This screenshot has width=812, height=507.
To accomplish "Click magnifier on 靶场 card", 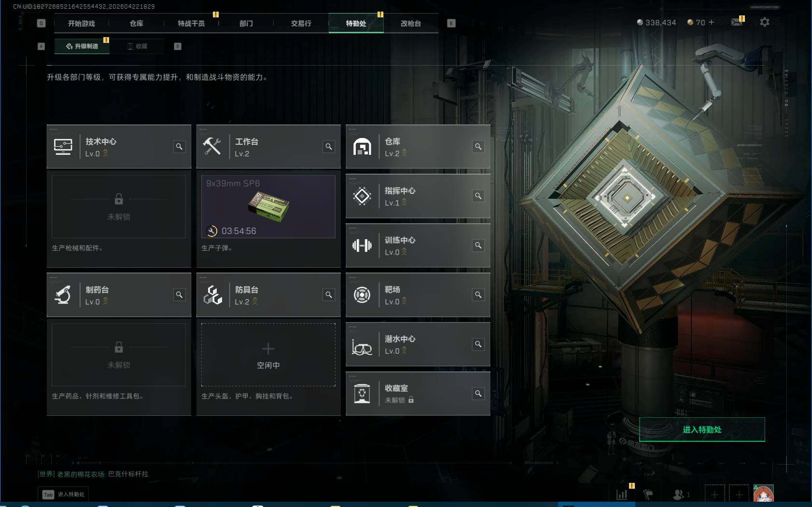I will click(x=478, y=295).
